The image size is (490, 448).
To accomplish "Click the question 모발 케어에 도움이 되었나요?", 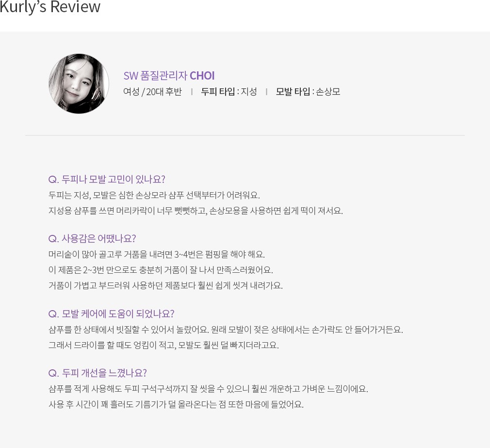I will point(112,314).
